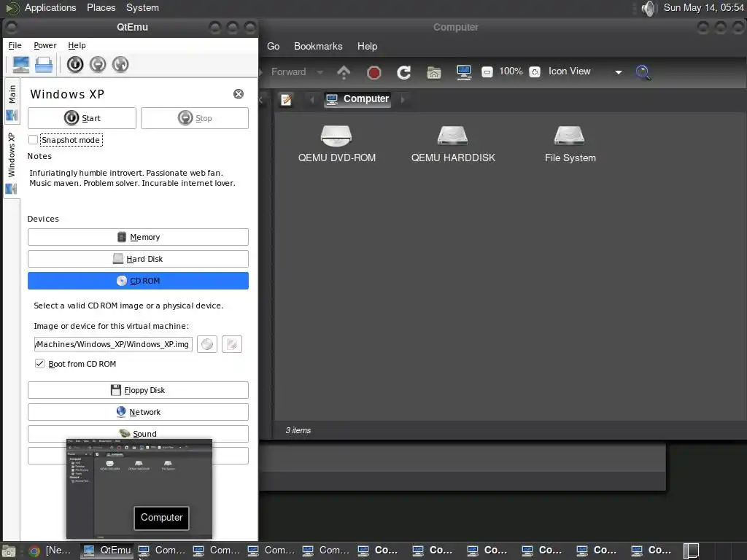Open the Help menu in QtEmu

(x=77, y=45)
